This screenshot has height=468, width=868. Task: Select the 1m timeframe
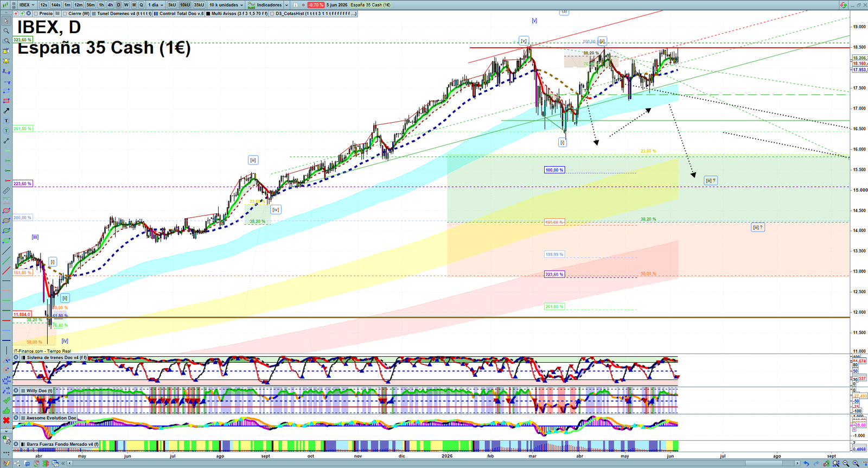(x=67, y=5)
